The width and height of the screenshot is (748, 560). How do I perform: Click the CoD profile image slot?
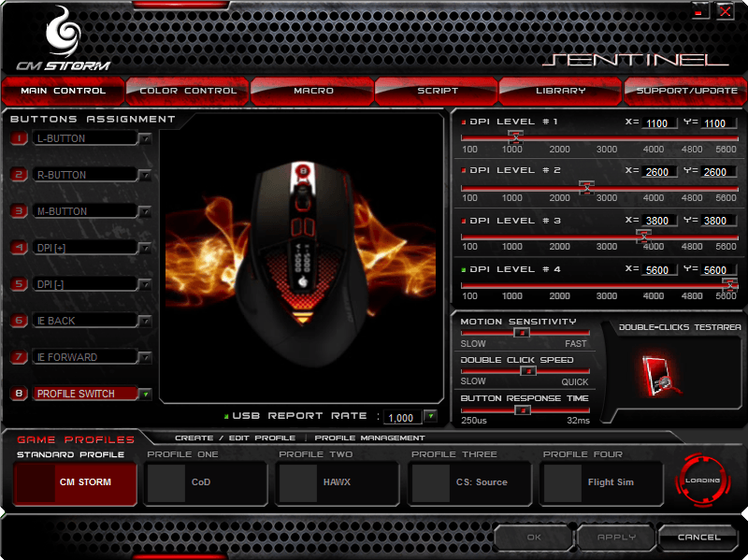pos(166,482)
